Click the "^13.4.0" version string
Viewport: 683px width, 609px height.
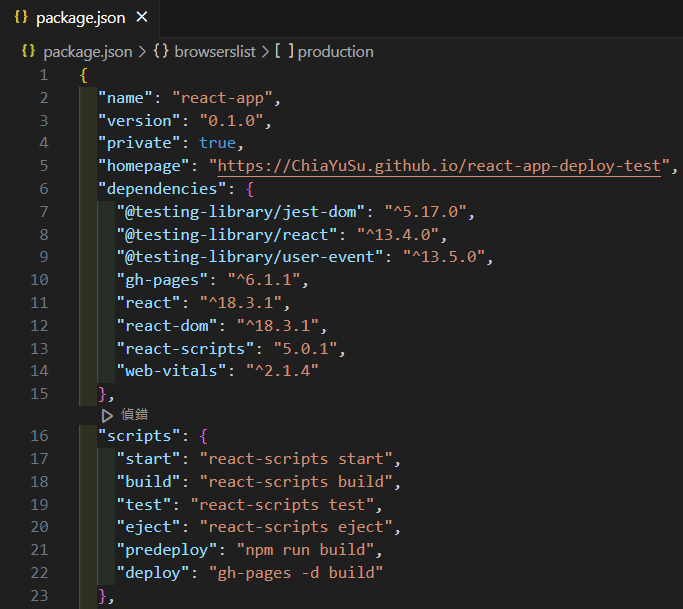tap(398, 235)
